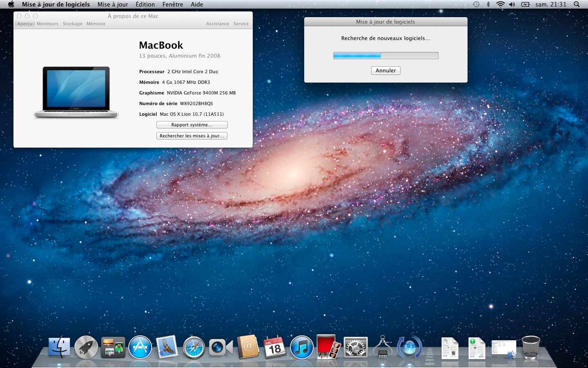The image size is (588, 368).
Task: Open the 'Mise à jour de logiciels' app menu
Action: point(56,4)
